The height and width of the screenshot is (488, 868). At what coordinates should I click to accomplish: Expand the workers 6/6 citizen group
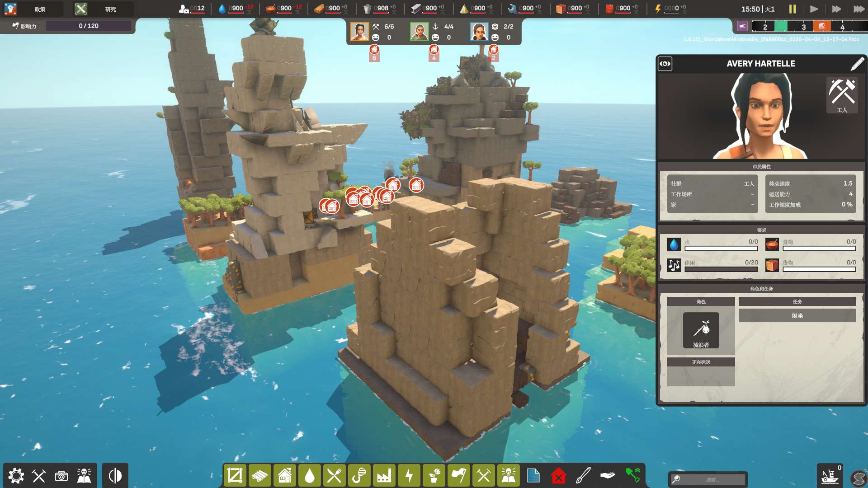click(360, 32)
